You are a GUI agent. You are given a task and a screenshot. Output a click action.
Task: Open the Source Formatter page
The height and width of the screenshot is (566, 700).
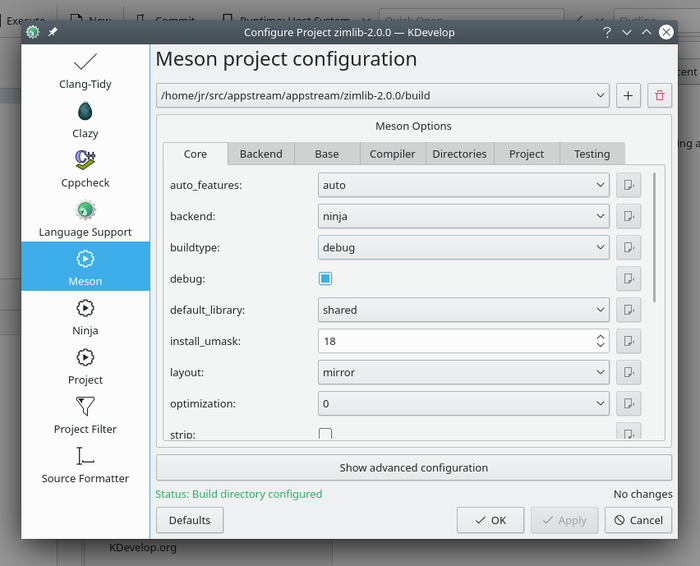85,465
